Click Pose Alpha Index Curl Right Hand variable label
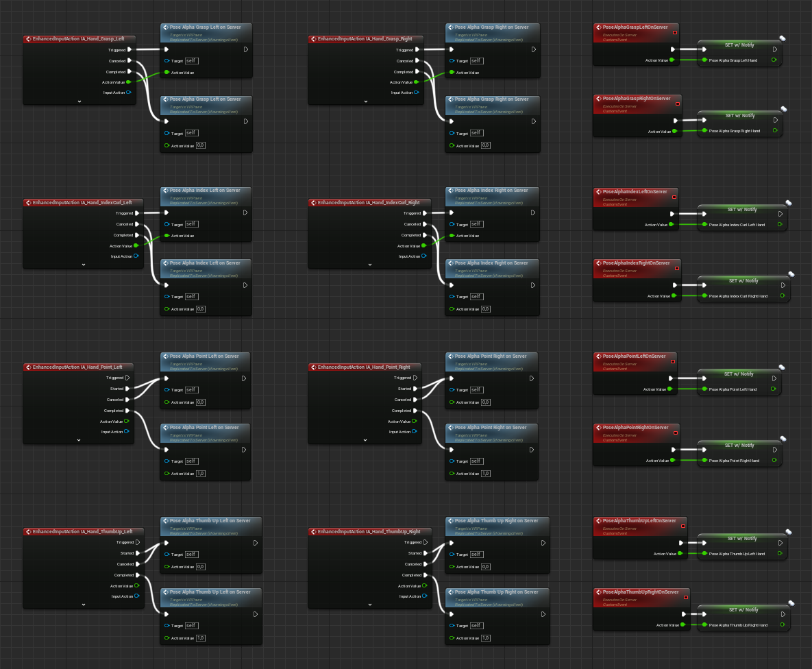Screen dimensions: 812x669 [739, 296]
